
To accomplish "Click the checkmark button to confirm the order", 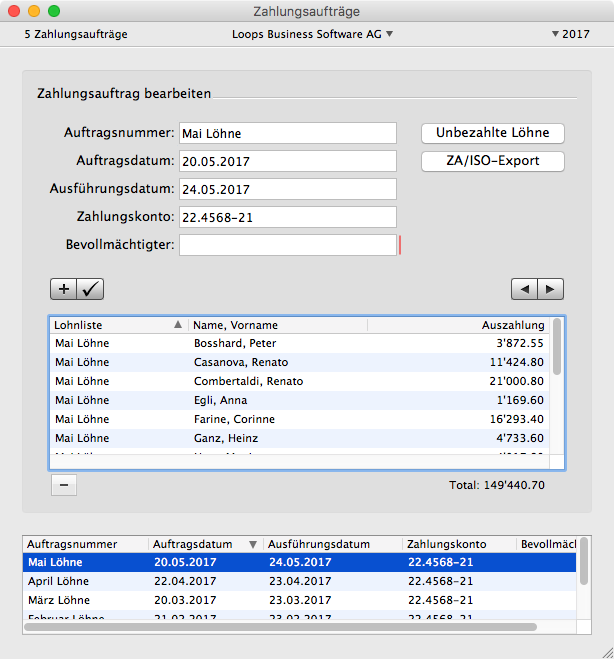I will tap(90, 289).
